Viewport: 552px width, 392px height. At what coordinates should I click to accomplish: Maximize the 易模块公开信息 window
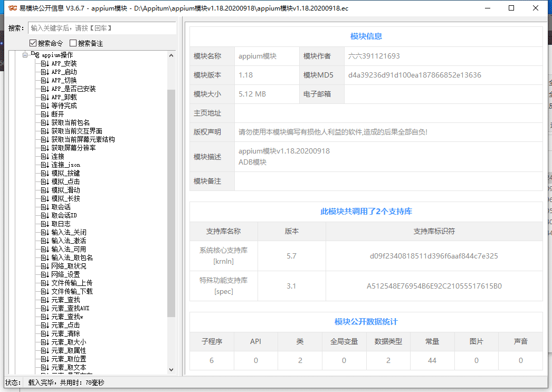point(511,8)
